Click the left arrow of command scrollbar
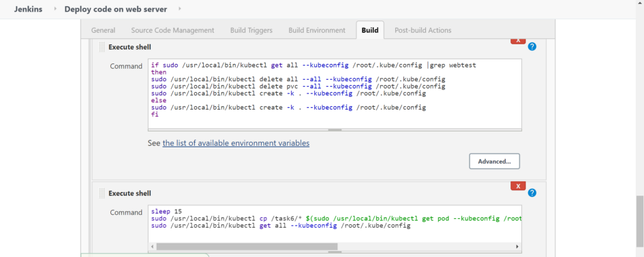Viewport: 644px width, 257px height. (153, 246)
